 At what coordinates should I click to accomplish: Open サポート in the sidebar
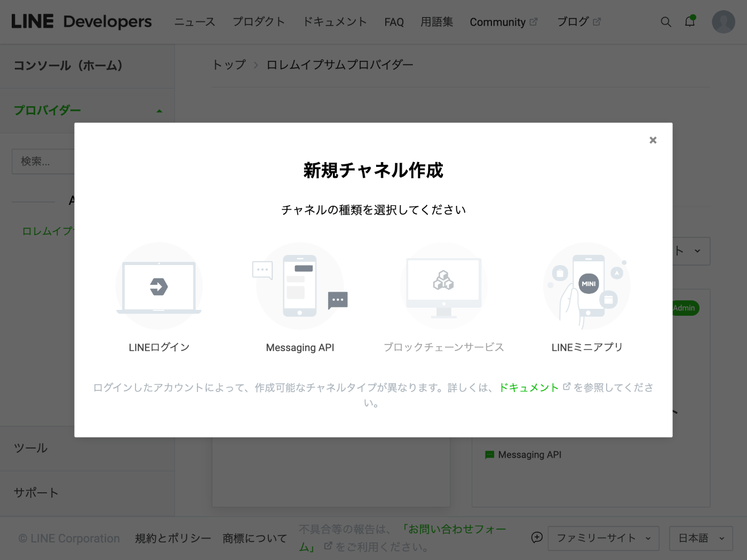coord(88,493)
